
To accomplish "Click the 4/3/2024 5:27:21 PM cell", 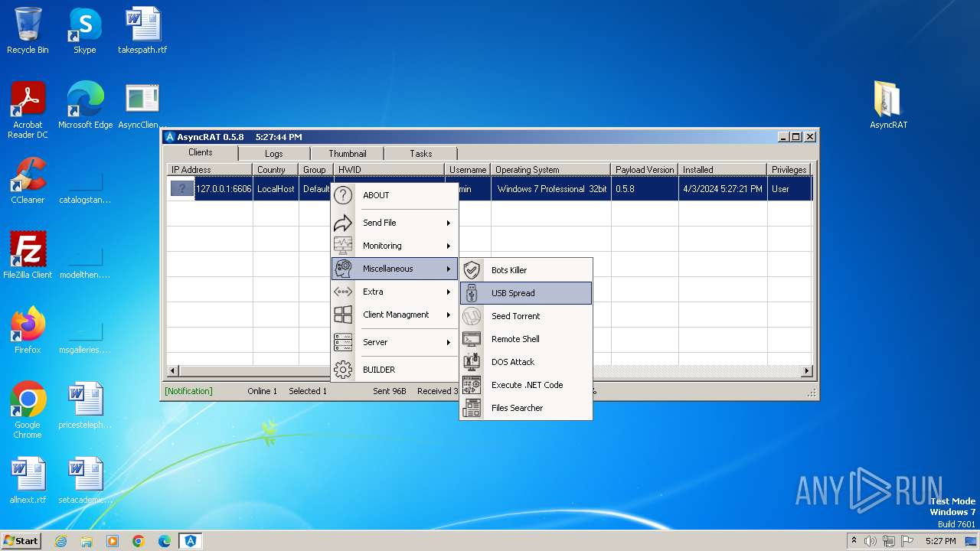I will point(723,189).
